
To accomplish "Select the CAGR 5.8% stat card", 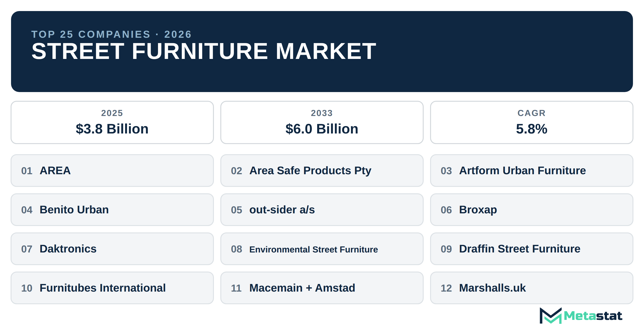I will tap(532, 123).
